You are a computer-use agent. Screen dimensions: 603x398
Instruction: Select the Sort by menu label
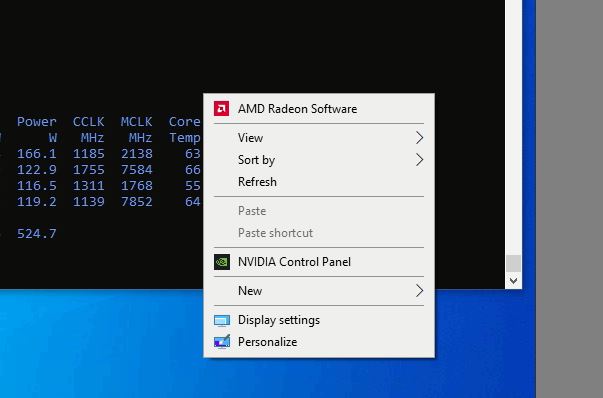pyautogui.click(x=257, y=160)
